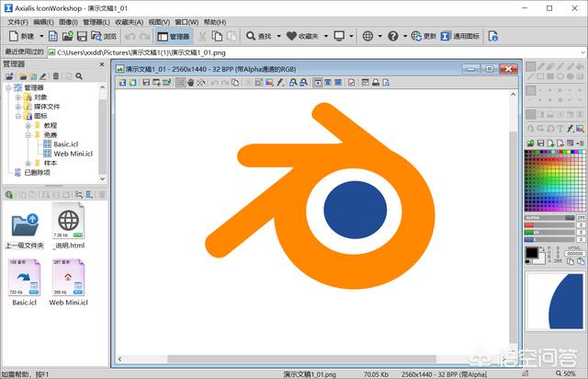The image size is (588, 379).
Task: Open the dropdown arrow beside globe icon
Action: click(379, 36)
